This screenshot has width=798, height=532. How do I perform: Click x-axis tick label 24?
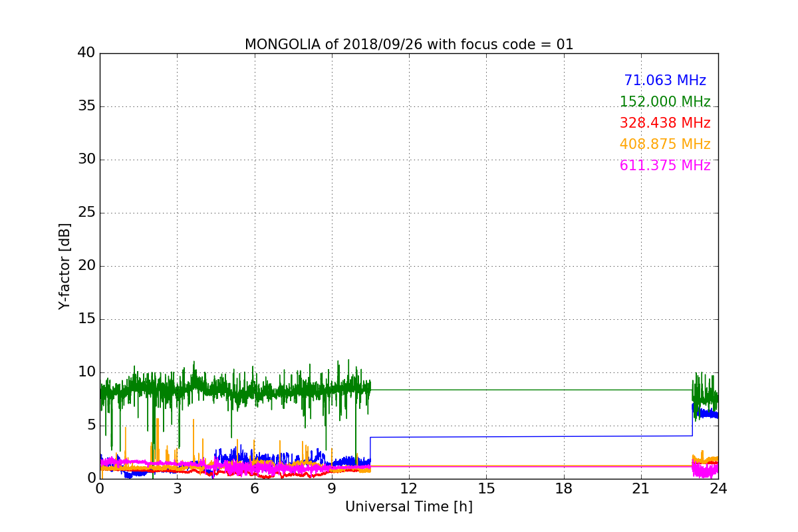718,489
